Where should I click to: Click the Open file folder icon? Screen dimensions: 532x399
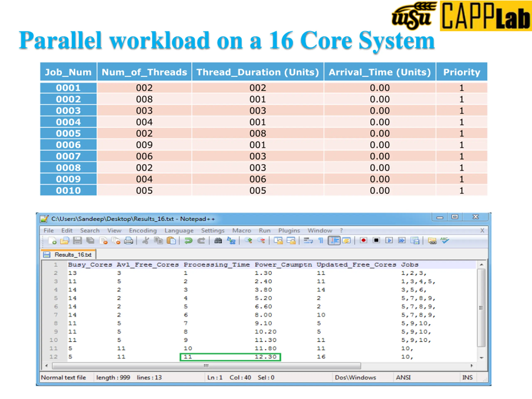[x=64, y=240]
